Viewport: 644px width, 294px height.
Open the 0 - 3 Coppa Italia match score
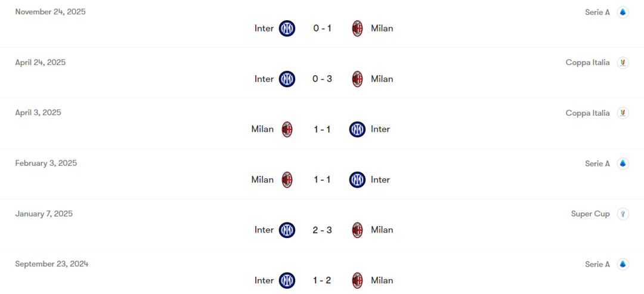tap(322, 79)
